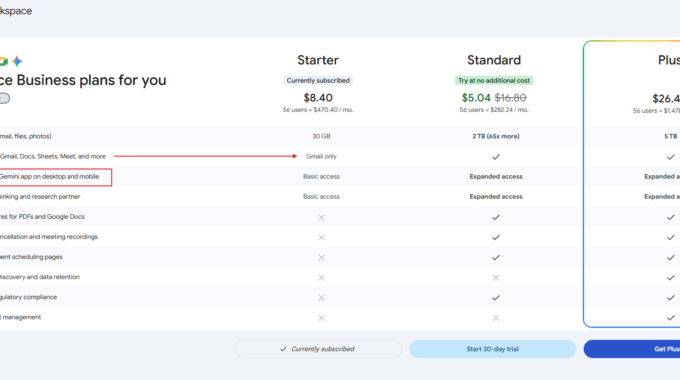Click the 30 GB storage value
The image size is (680, 380).
pyautogui.click(x=321, y=136)
